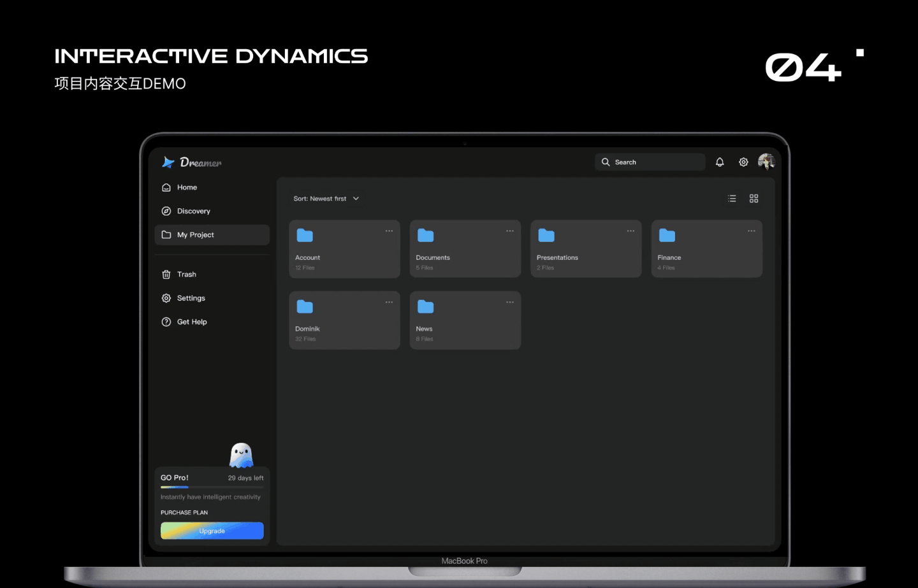Click the Trash bin icon
This screenshot has width=918, height=588.
[166, 275]
